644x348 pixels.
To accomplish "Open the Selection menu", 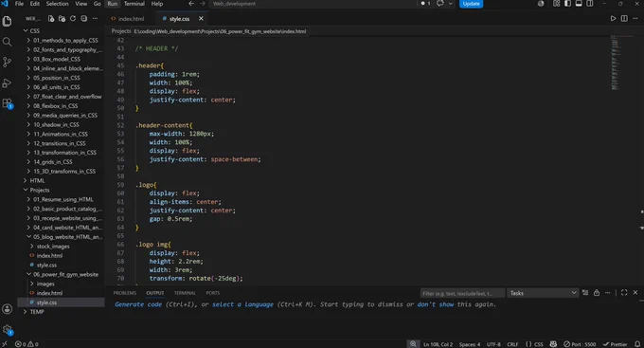I will 57,3.
